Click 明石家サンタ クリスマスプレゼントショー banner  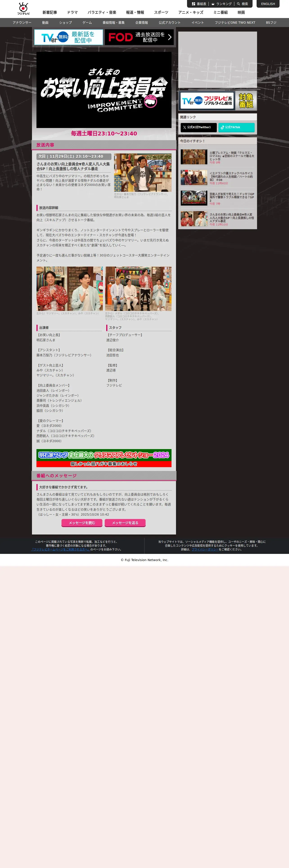click(104, 458)
